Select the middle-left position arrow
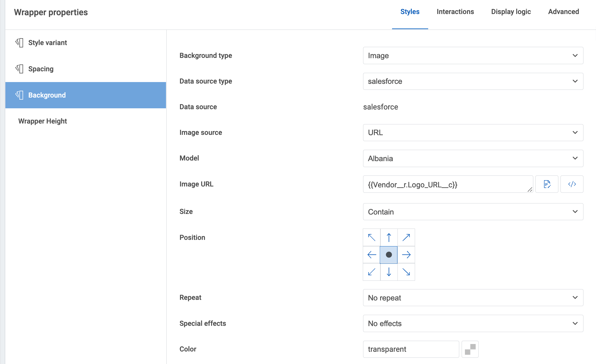The height and width of the screenshot is (364, 596). point(371,255)
